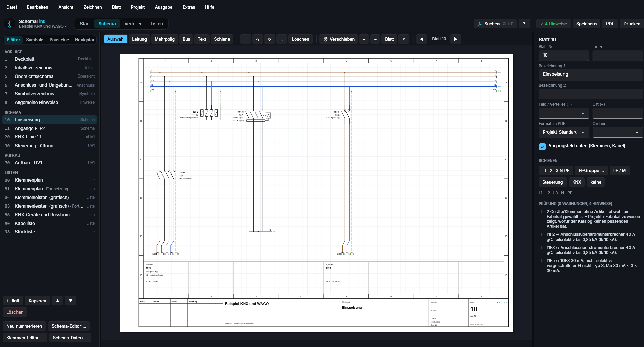
Task: Uncheck Abgangsfeld unten checkbox
Action: pos(542,146)
